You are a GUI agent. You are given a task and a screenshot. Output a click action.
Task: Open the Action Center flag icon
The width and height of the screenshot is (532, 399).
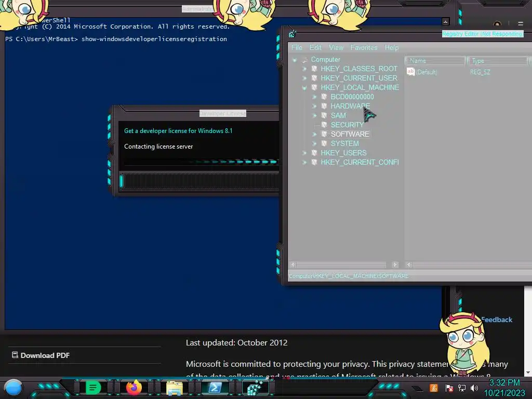tap(449, 388)
